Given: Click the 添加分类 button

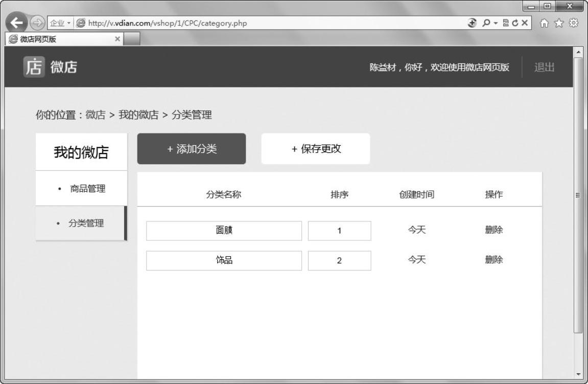Looking at the screenshot, I should tap(192, 149).
